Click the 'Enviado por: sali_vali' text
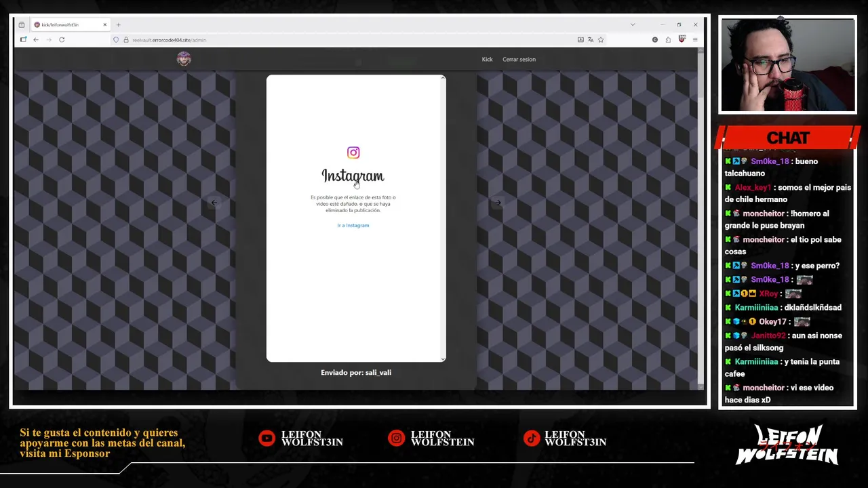 [356, 373]
